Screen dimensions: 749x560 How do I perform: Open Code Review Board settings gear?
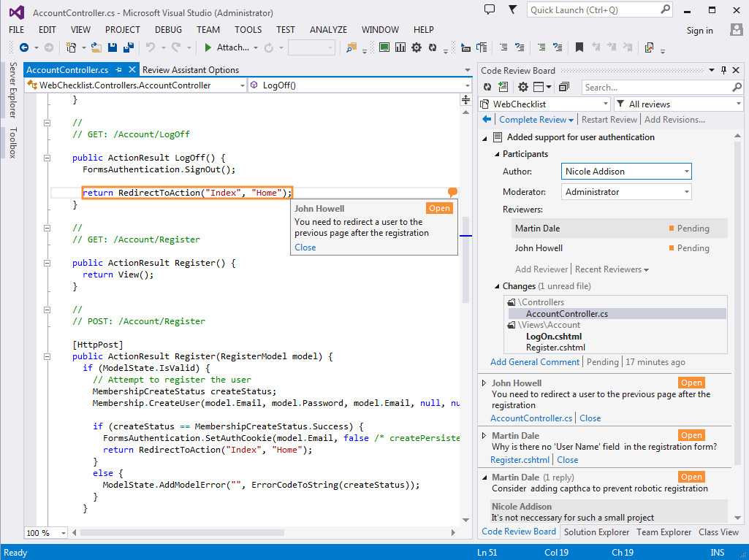(x=523, y=87)
